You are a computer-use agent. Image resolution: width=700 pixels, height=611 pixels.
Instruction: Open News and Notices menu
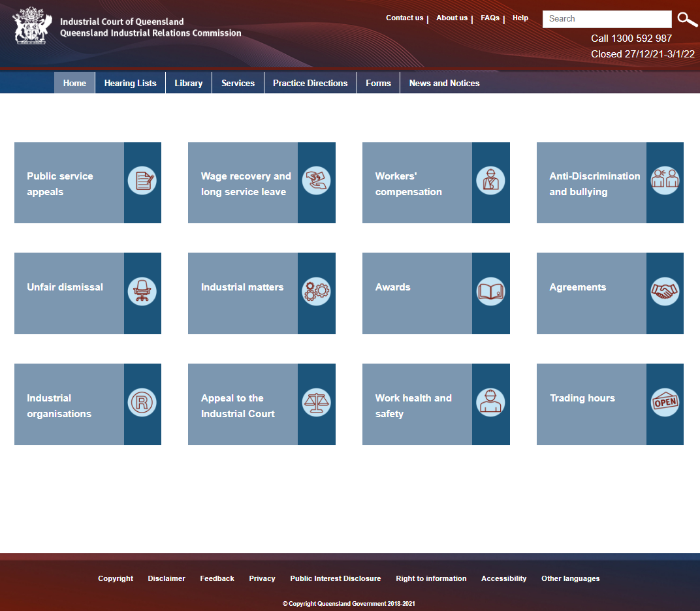pyautogui.click(x=444, y=83)
